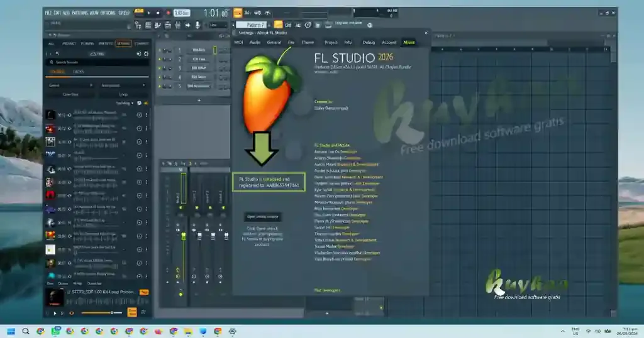
Task: Switch to the General settings tab
Action: tap(274, 42)
